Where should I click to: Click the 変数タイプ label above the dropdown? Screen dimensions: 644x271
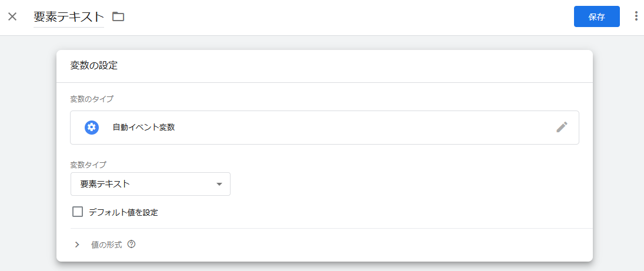coord(88,165)
